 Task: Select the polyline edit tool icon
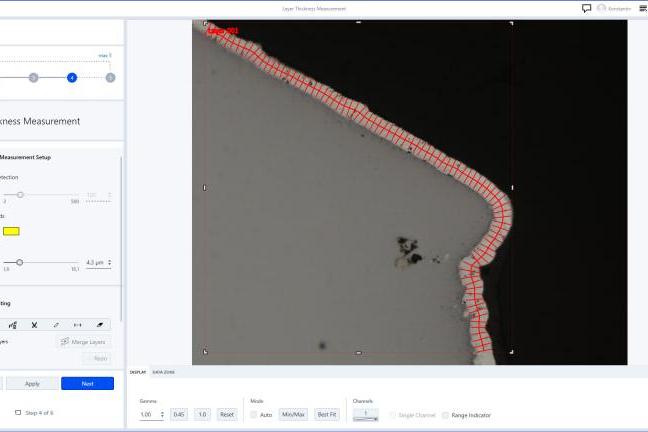coord(12,325)
